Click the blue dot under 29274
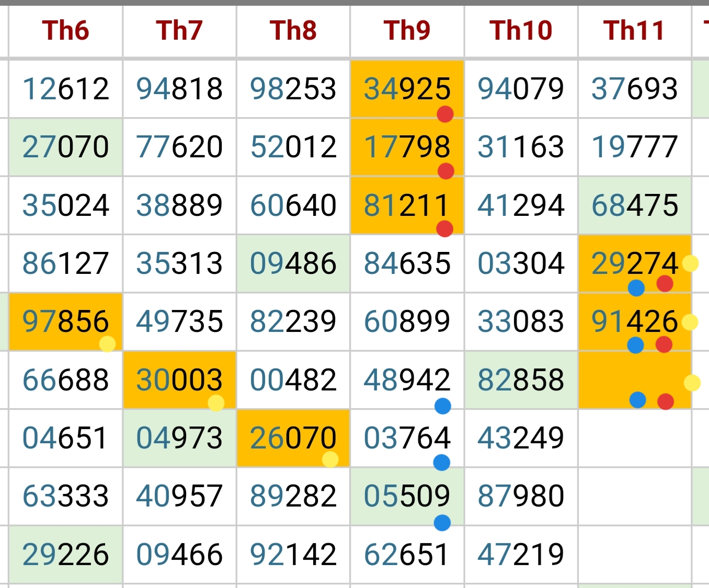709x588 pixels. (x=636, y=287)
